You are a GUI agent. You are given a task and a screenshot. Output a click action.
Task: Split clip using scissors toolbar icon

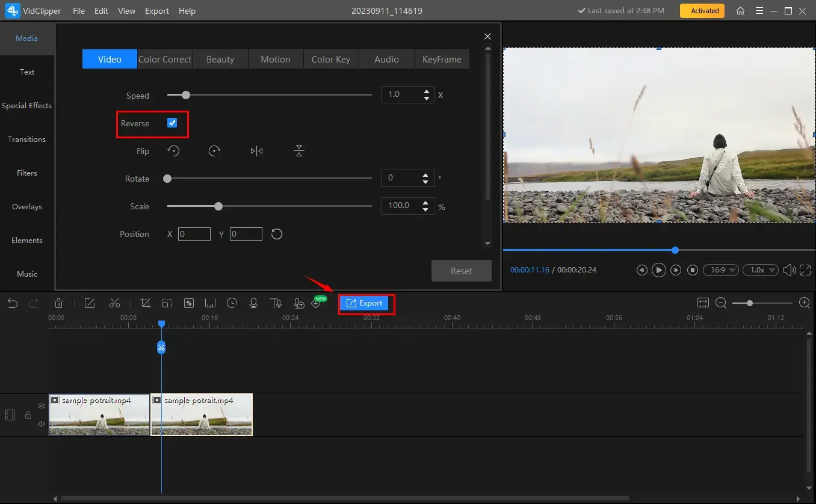(x=114, y=303)
